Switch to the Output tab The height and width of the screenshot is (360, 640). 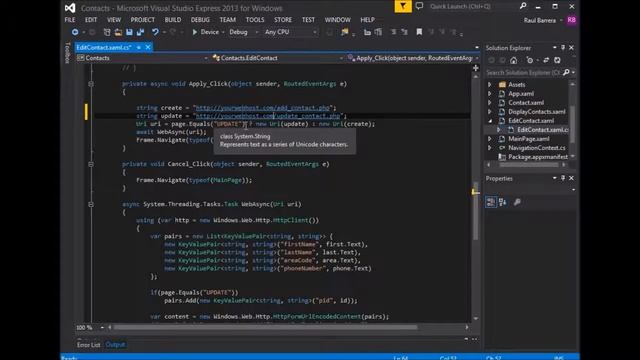[x=115, y=344]
